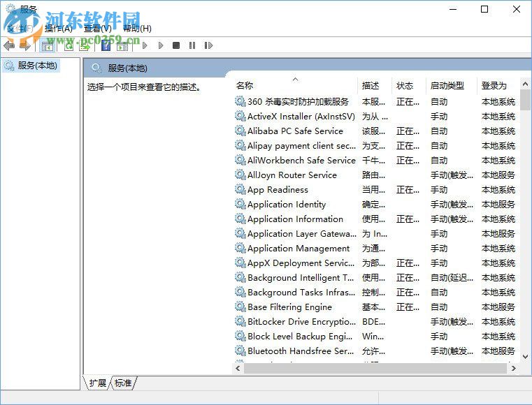Click gear icon of AllJoyn Router Service
This screenshot has width=532, height=405.
coord(240,175)
